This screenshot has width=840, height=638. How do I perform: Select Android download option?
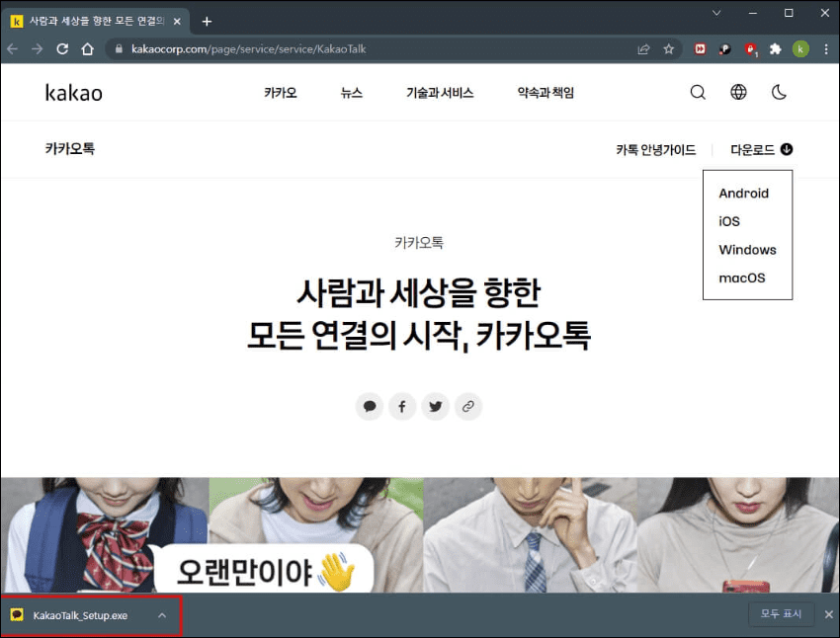(743, 194)
